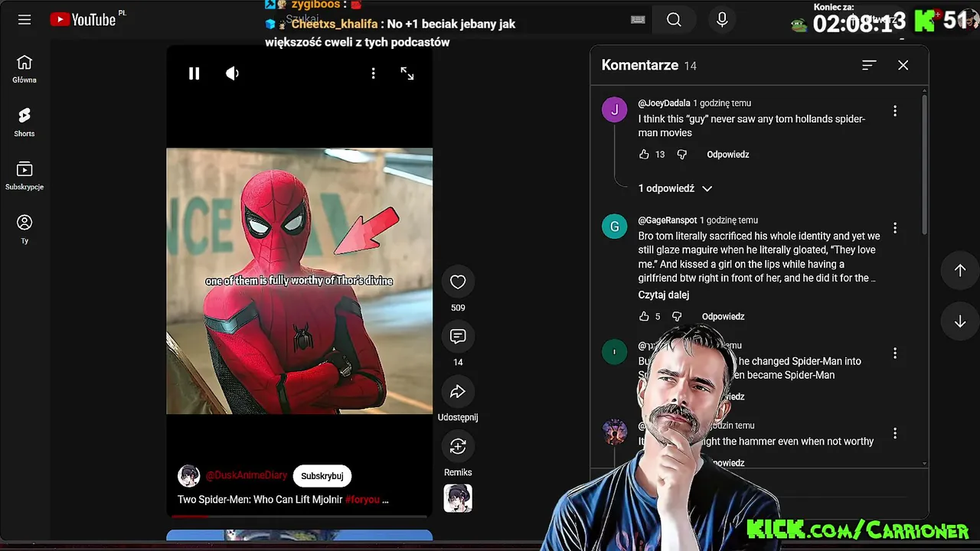Open options for the 'hammer even when not worthy' comment
The width and height of the screenshot is (980, 551).
[895, 434]
